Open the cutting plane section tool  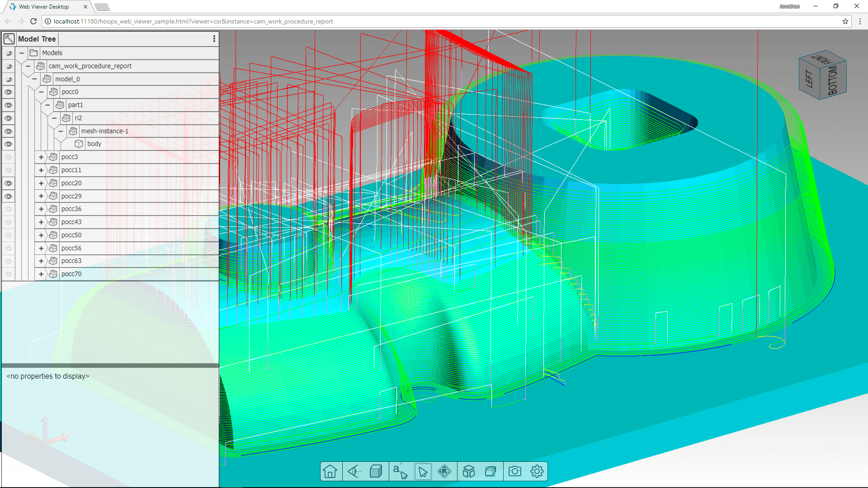[491, 471]
